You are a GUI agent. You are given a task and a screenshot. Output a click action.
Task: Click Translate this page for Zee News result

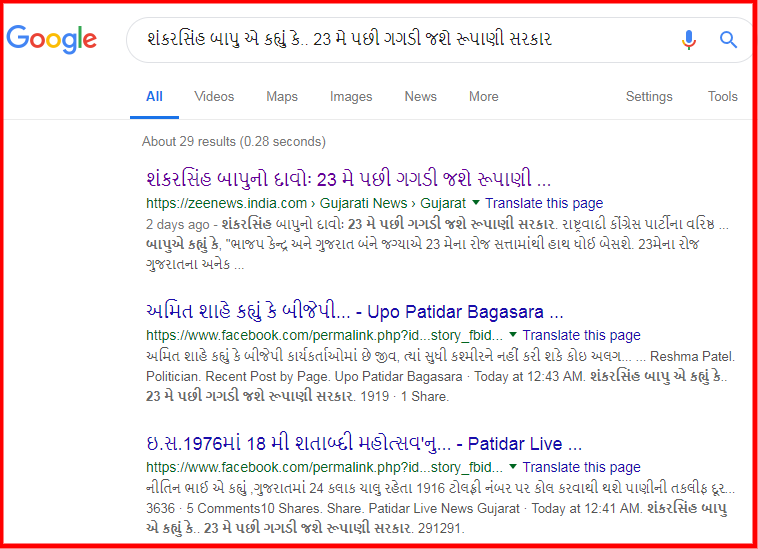click(544, 203)
